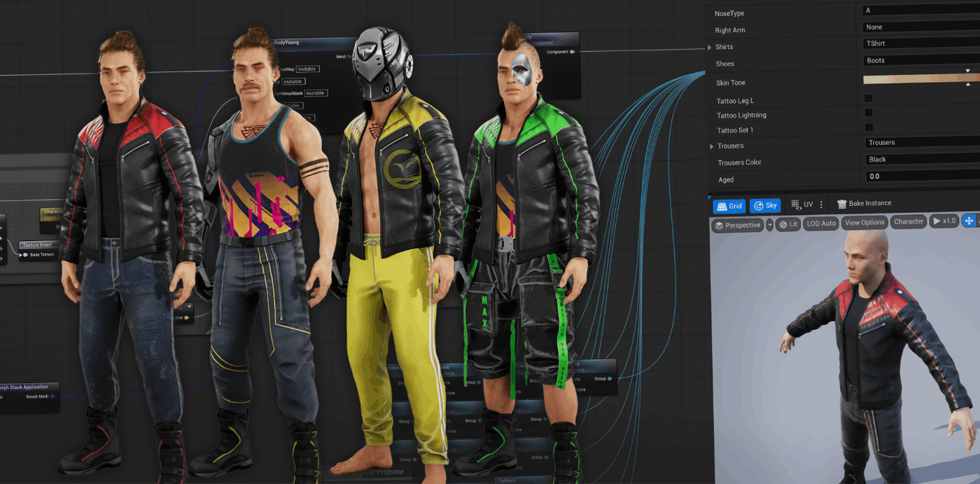Enable the Tattoo Leg L checkbox
980x484 pixels.
[868, 99]
